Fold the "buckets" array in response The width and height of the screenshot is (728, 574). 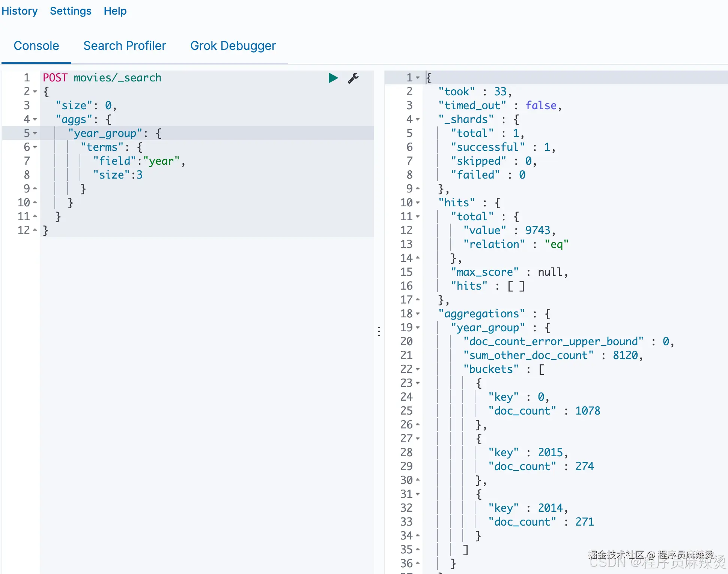[x=418, y=369]
